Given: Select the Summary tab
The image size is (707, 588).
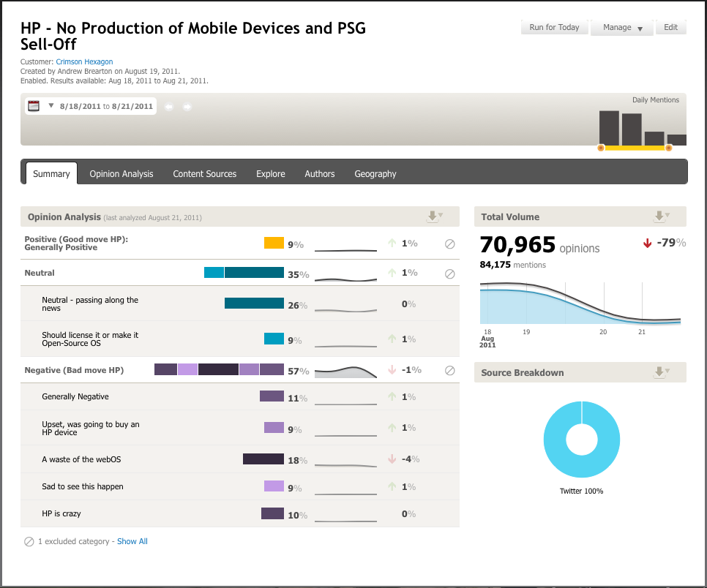Looking at the screenshot, I should (x=51, y=173).
